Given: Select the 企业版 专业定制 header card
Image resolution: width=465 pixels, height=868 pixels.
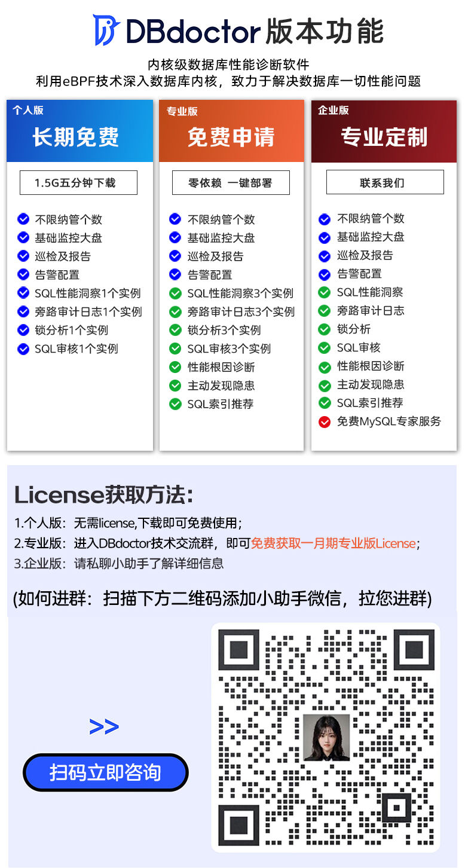Looking at the screenshot, I should (384, 131).
